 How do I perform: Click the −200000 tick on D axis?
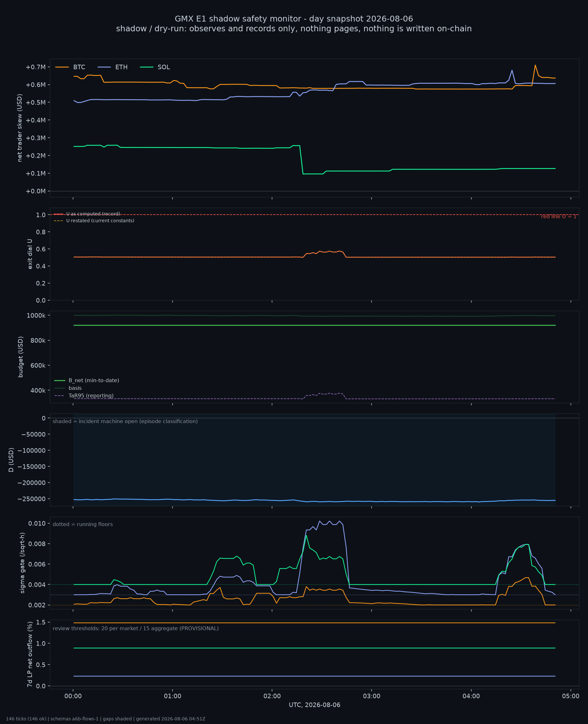click(x=32, y=483)
